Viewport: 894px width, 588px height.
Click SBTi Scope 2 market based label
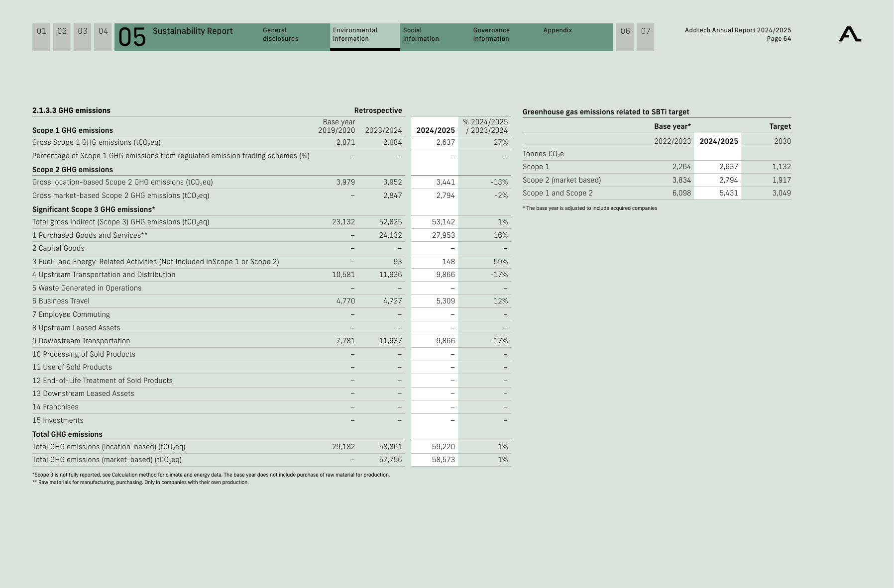(x=562, y=180)
